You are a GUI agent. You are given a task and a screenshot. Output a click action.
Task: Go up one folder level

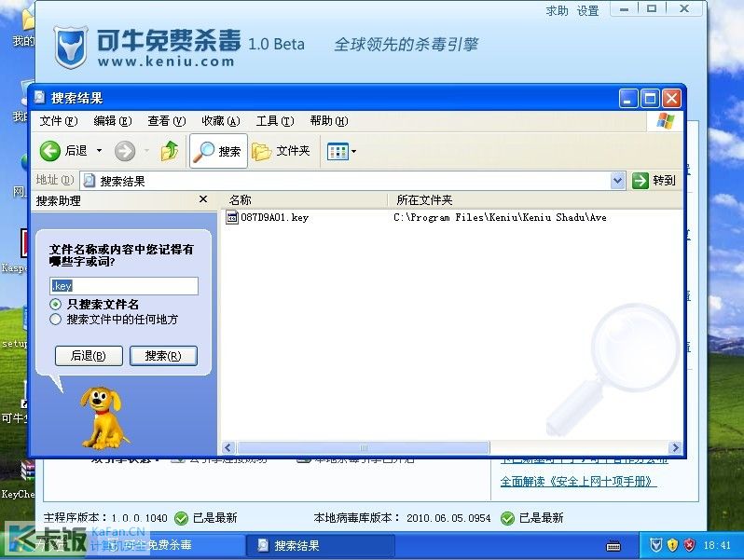click(x=170, y=151)
